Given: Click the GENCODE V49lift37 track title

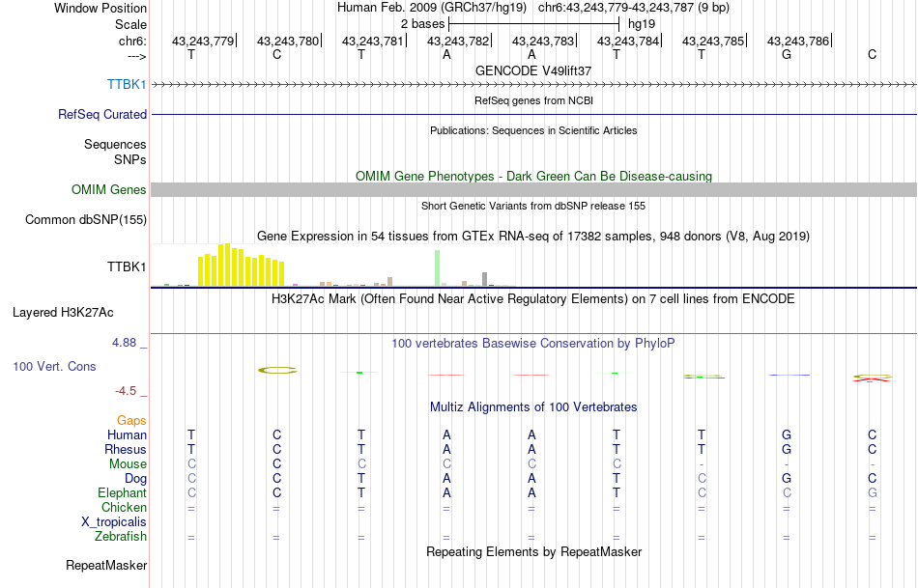Looking at the screenshot, I should click(x=533, y=70).
